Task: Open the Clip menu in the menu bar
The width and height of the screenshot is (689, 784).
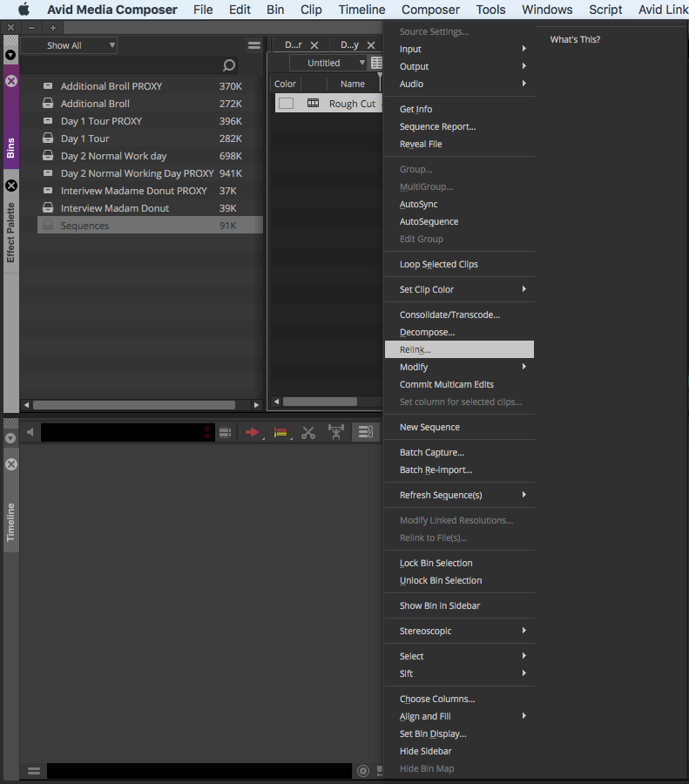Action: pyautogui.click(x=311, y=10)
